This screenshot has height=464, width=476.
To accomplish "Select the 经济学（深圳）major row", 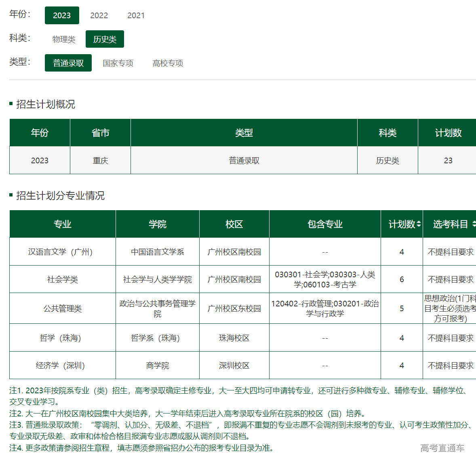I will [x=62, y=365].
